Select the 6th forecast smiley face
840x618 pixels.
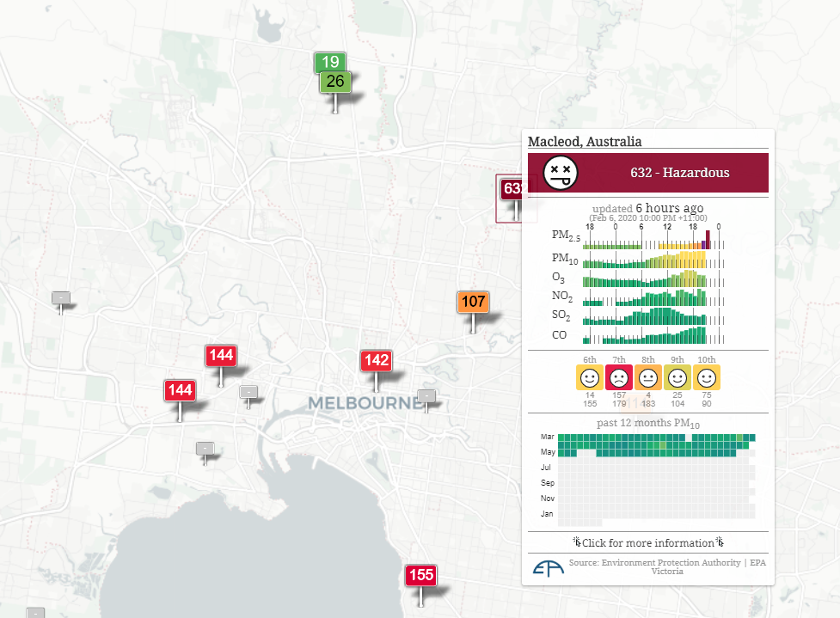pyautogui.click(x=590, y=377)
